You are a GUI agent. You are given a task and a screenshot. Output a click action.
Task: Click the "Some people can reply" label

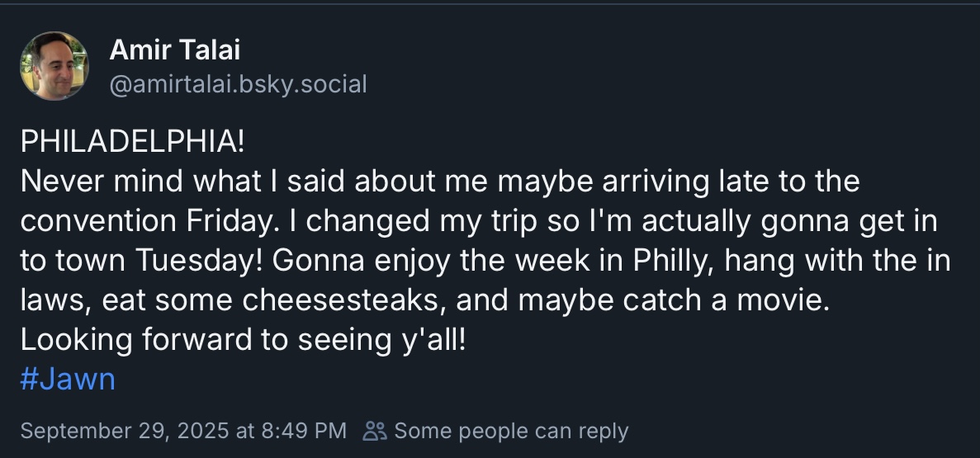511,431
